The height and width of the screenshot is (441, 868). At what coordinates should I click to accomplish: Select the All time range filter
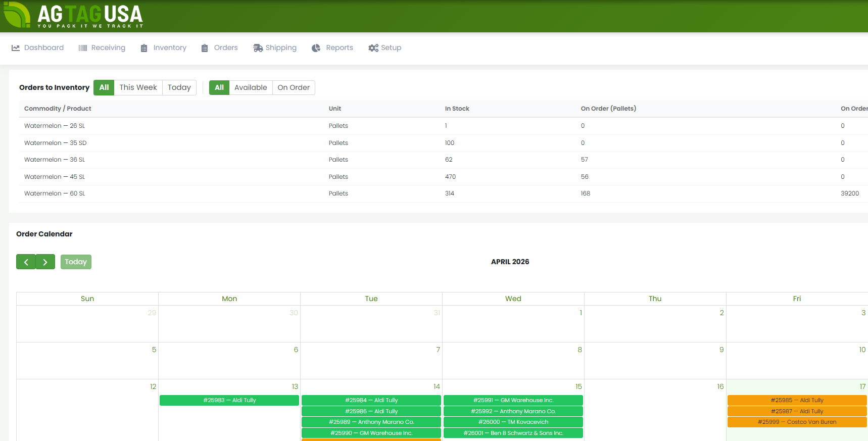tap(104, 87)
